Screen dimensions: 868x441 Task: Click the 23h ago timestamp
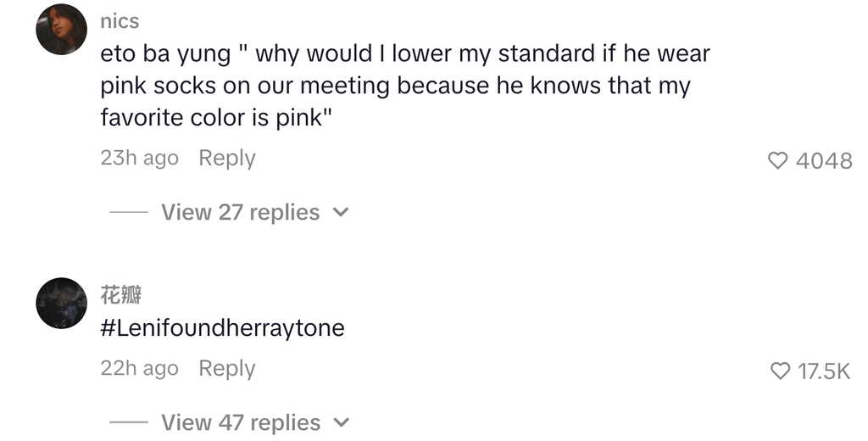tap(139, 159)
